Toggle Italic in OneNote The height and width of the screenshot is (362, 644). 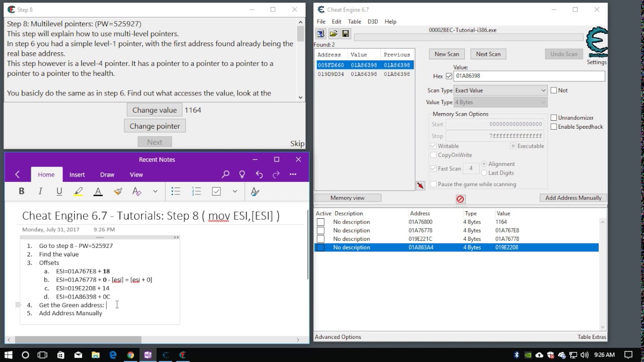pyautogui.click(x=40, y=191)
